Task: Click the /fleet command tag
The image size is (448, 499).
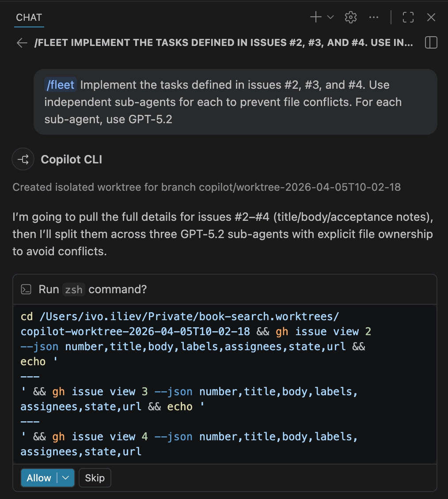Action: (x=60, y=85)
